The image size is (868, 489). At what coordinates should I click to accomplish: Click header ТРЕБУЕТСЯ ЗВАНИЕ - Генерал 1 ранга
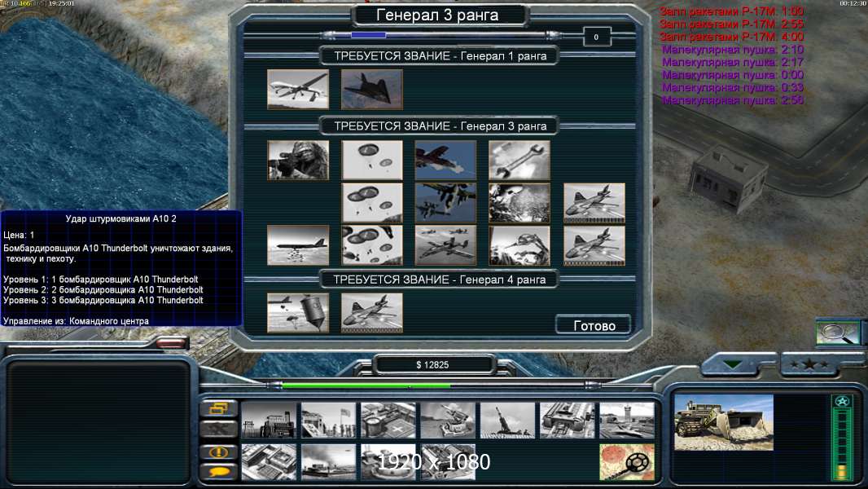click(x=440, y=56)
